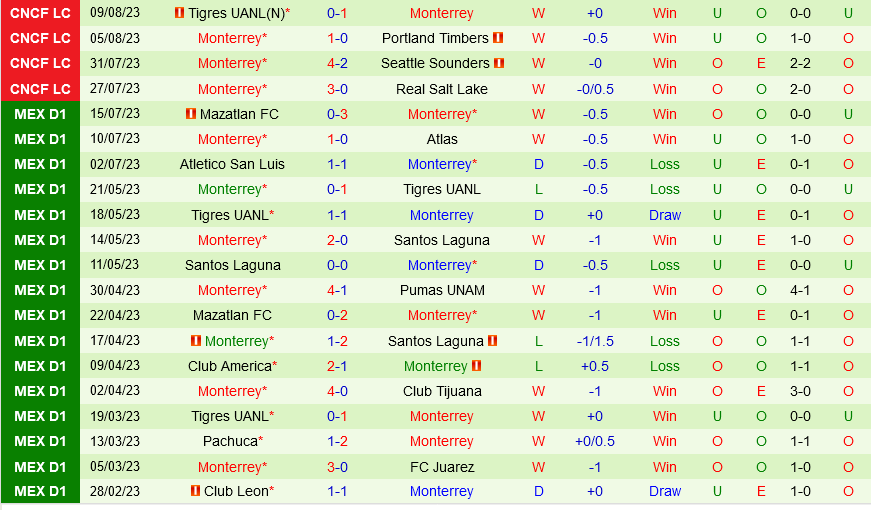Click the red card icon next to Seattle Sounders
The width and height of the screenshot is (871, 510).
click(x=499, y=63)
